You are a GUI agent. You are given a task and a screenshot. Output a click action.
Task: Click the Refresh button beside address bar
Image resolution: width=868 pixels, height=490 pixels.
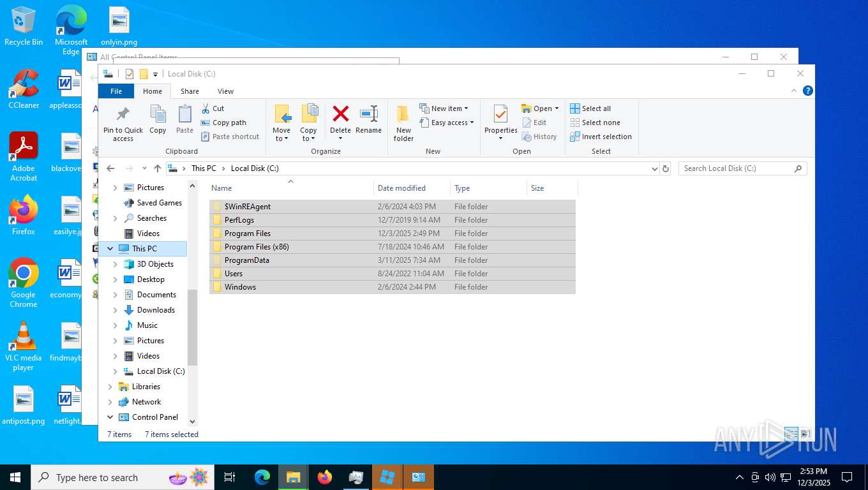(x=666, y=168)
